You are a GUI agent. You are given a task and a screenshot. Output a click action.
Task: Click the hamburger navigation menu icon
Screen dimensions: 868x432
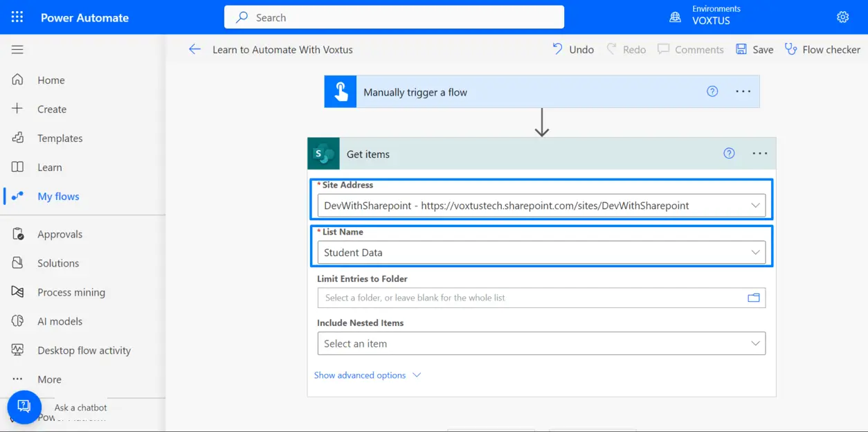coord(17,49)
